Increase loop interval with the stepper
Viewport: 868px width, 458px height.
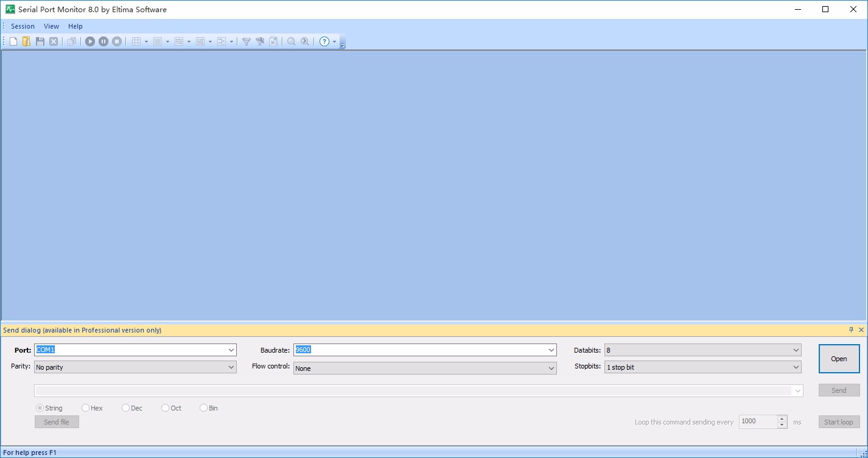pos(782,418)
